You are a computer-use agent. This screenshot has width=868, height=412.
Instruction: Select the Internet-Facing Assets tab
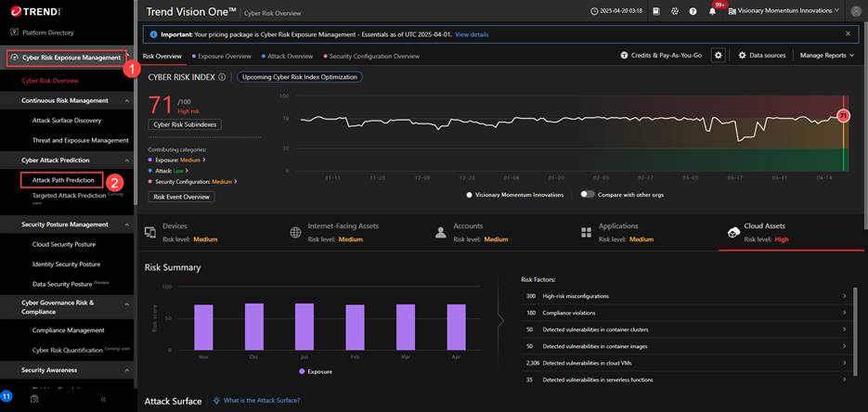[356, 232]
